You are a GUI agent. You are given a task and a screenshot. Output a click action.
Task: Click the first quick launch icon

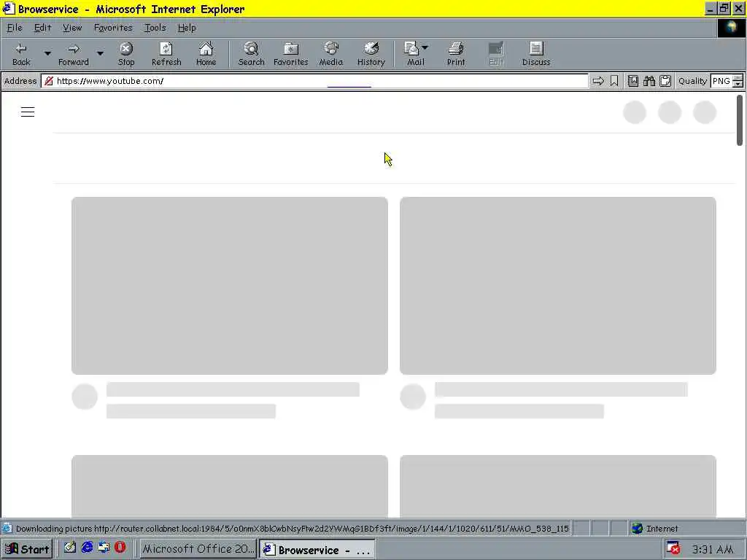[70, 548]
